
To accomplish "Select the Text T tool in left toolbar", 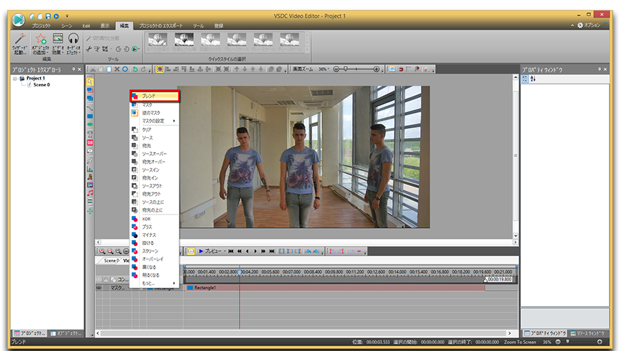I will [89, 134].
